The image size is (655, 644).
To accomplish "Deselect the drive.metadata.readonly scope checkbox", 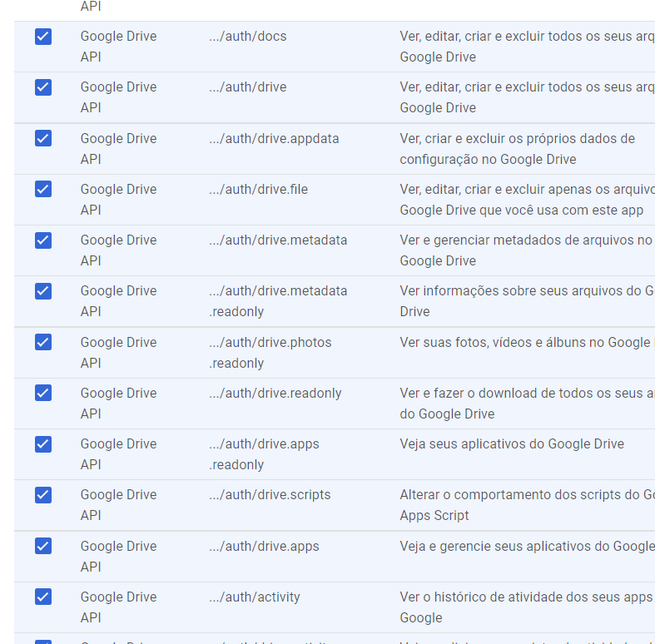I will click(x=43, y=291).
